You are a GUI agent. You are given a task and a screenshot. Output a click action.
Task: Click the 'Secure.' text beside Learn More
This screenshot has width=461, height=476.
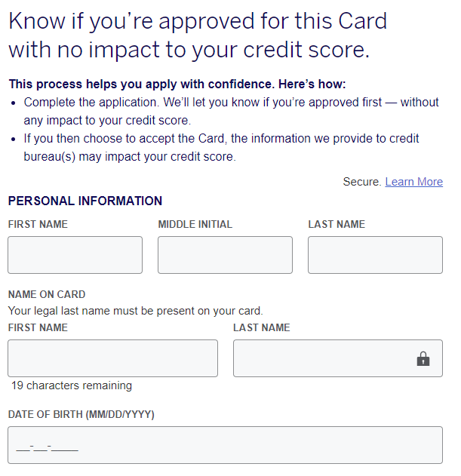(x=361, y=182)
